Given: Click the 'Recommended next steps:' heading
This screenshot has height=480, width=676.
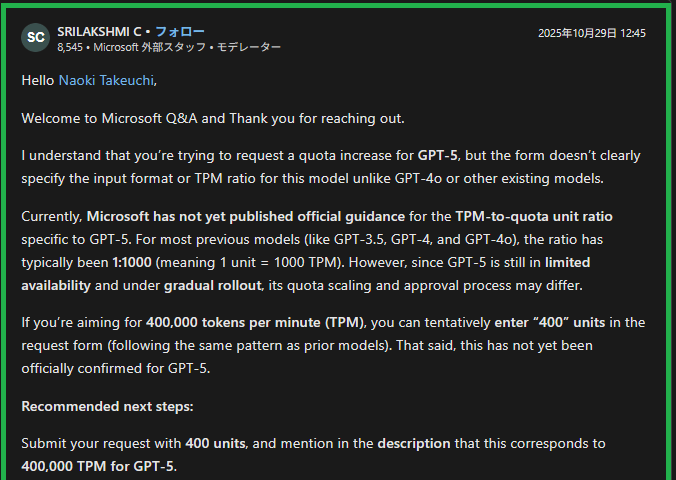Looking at the screenshot, I should coord(107,406).
